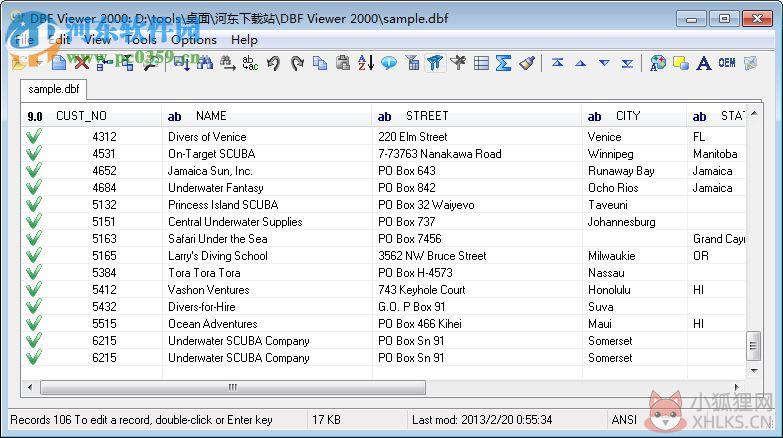Click the Redo arrow icon
This screenshot has width=783, height=438.
tap(297, 63)
